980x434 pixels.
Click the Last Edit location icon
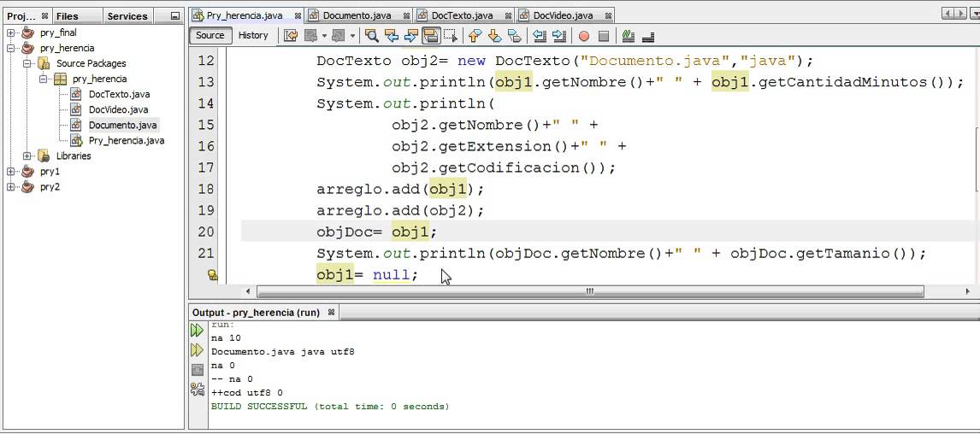(291, 36)
